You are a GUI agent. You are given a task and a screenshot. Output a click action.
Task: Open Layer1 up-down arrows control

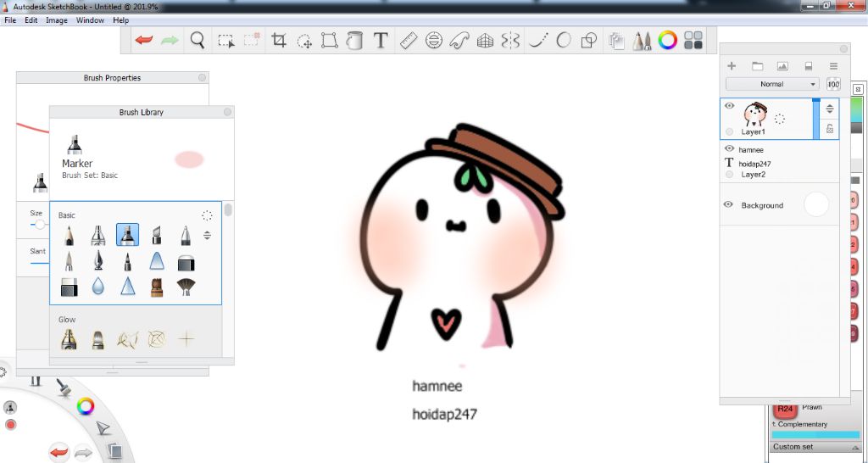tap(829, 109)
